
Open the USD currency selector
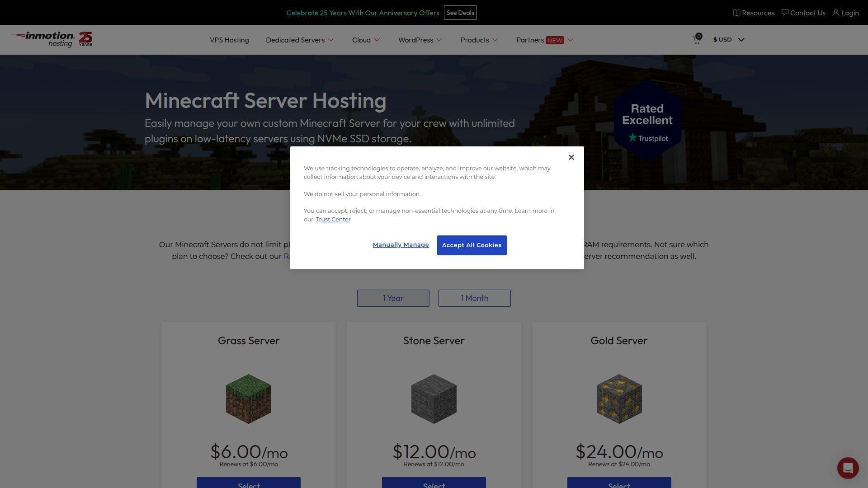pos(728,40)
